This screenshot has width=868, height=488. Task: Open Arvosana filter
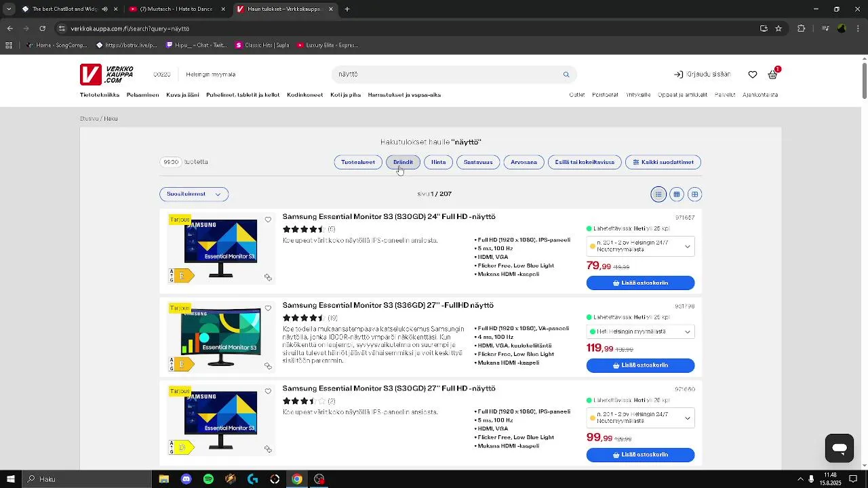(x=524, y=162)
